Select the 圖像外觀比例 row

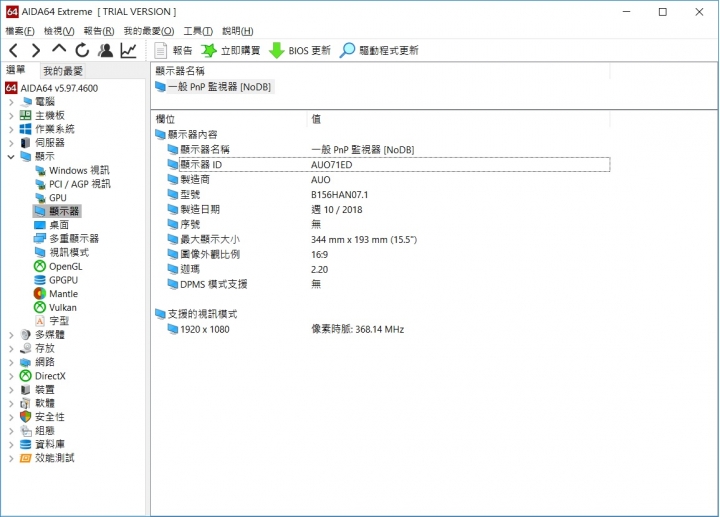tap(388, 254)
